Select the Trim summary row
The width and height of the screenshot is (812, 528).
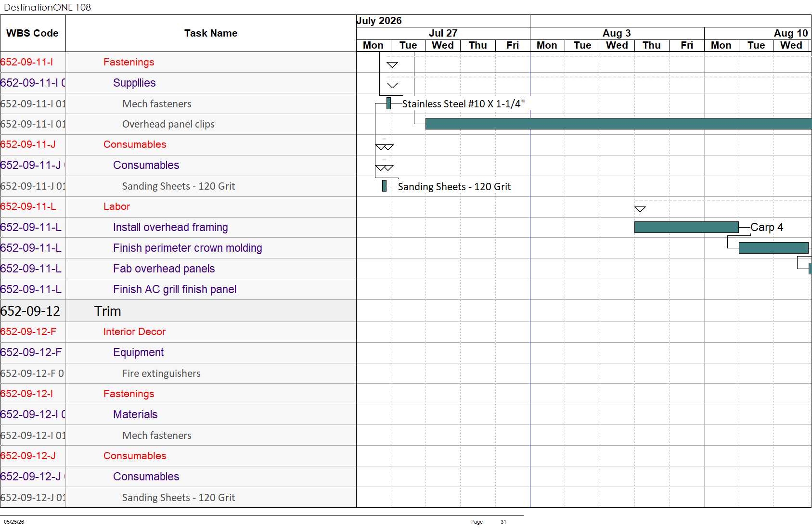(x=178, y=311)
